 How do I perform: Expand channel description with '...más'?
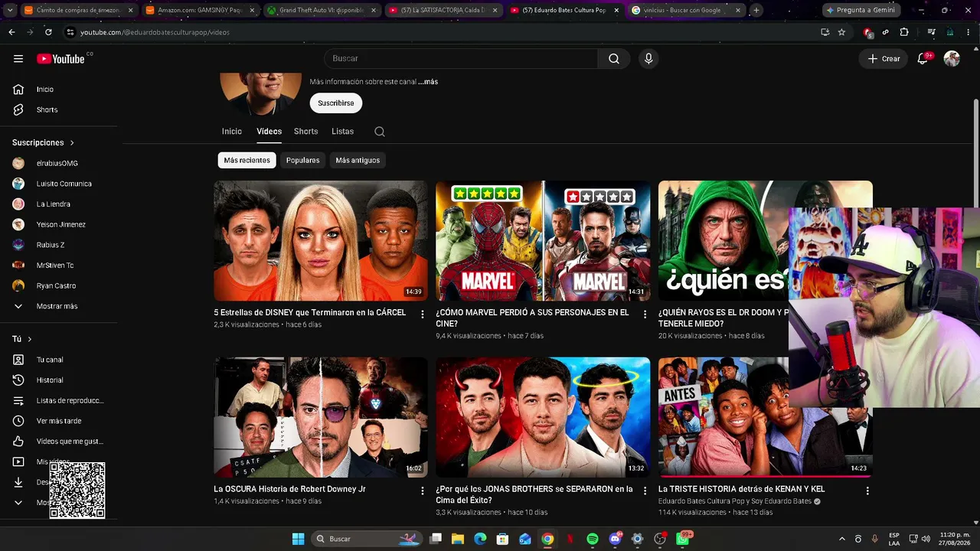[x=428, y=82]
